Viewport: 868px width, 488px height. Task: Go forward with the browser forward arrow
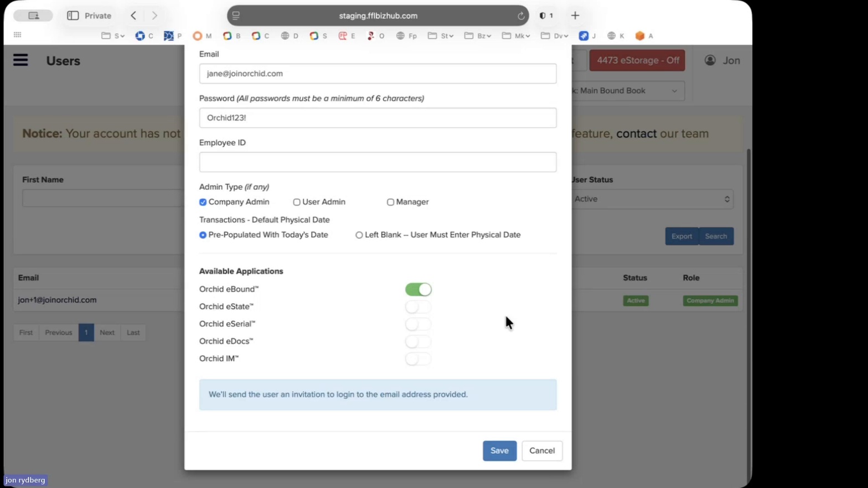(154, 15)
